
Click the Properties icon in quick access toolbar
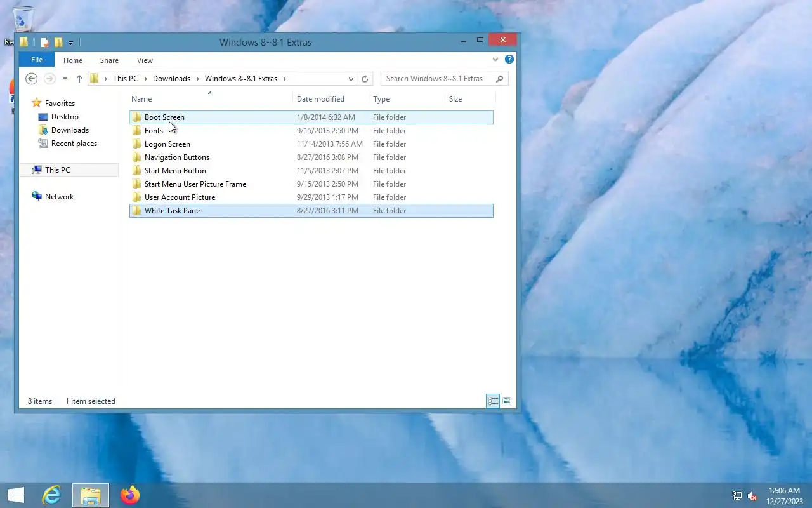45,43
